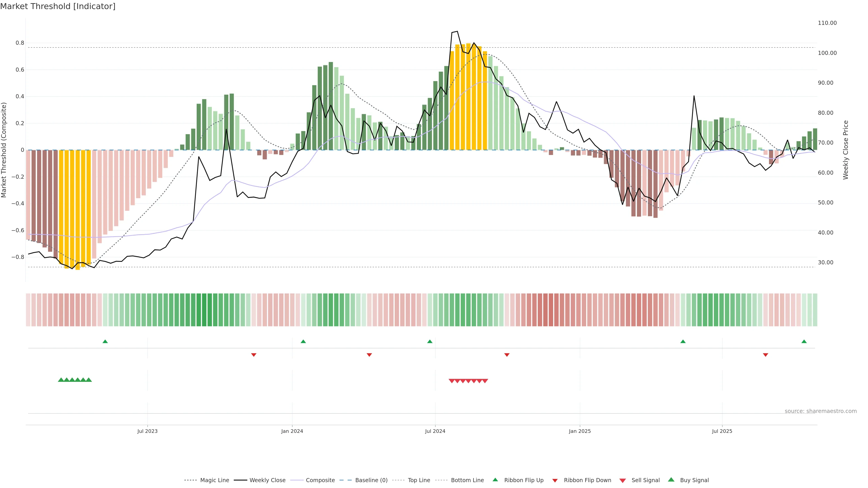
Task: Click the Jan 2025 x-axis label
Action: (x=580, y=431)
